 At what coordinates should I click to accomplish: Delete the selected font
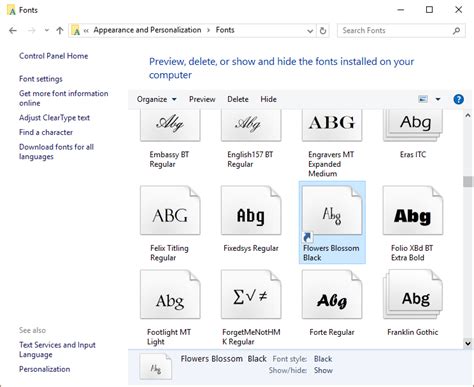tap(238, 99)
